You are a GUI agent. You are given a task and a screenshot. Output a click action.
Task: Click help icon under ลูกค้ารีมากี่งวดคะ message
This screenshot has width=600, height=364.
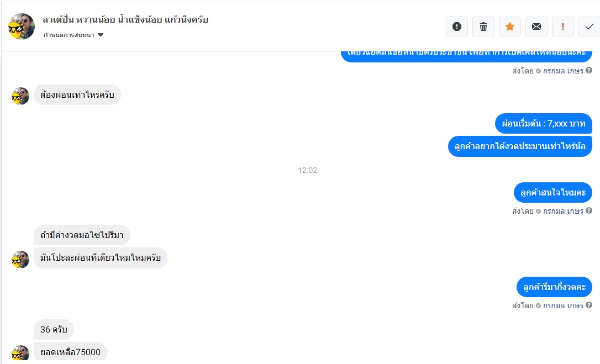click(589, 305)
